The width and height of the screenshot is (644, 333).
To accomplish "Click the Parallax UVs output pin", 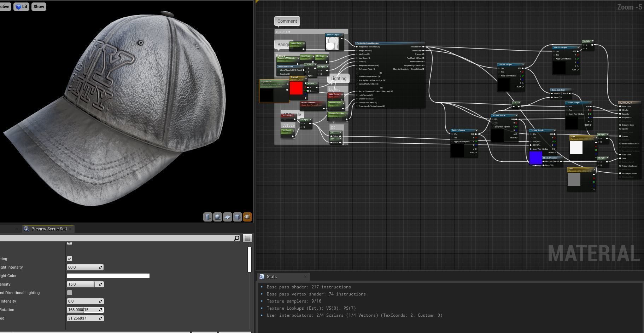I will coord(423,47).
